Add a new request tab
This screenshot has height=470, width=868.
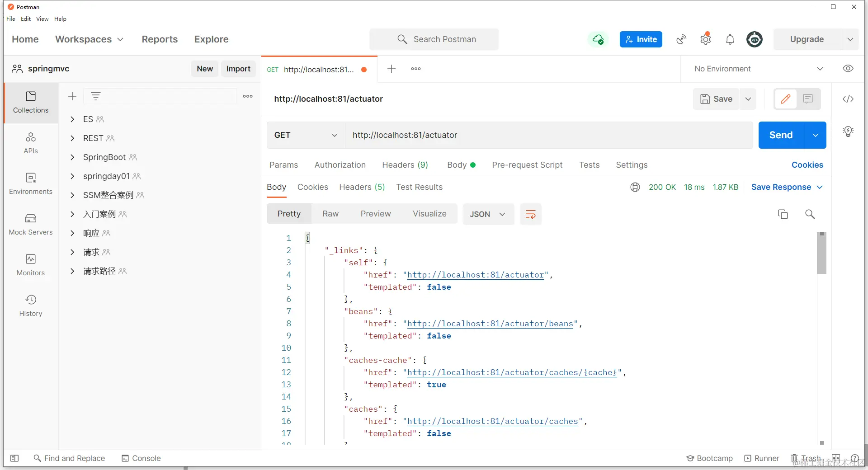[392, 69]
